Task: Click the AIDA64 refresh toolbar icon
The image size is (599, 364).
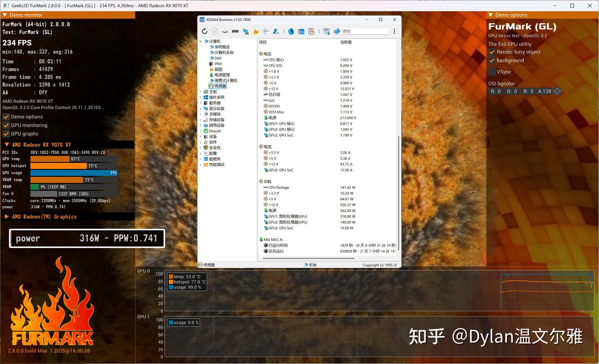Action: (204, 31)
